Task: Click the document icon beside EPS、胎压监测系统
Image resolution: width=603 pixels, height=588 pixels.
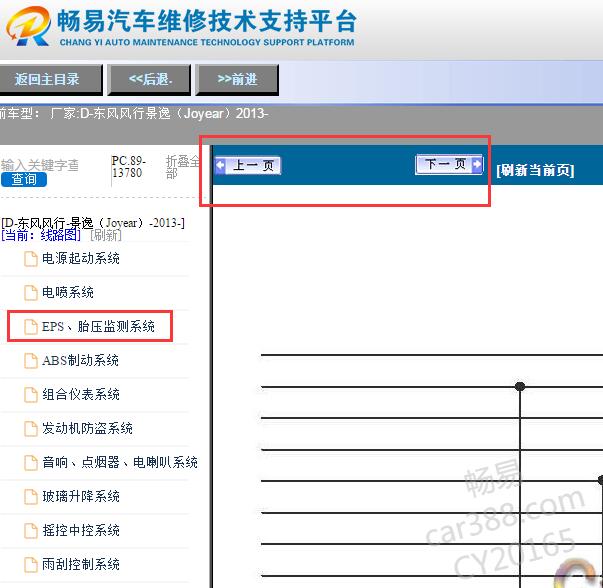Action: [31, 327]
